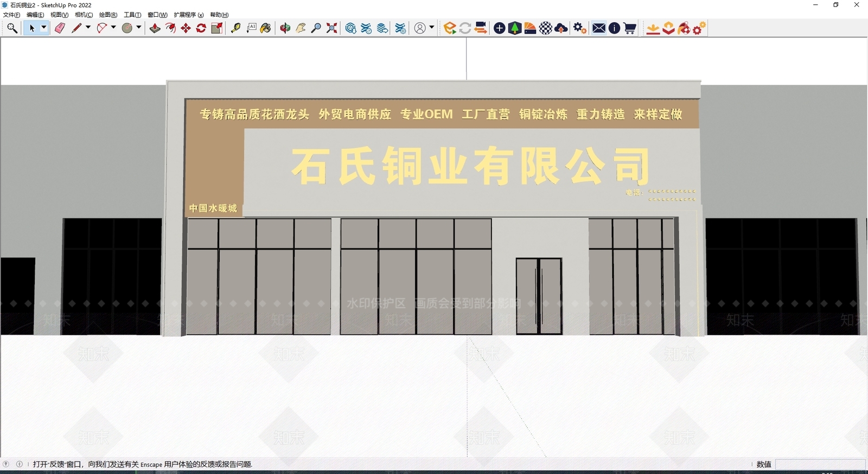
Task: Open Enscape settings gears icon
Action: click(579, 28)
